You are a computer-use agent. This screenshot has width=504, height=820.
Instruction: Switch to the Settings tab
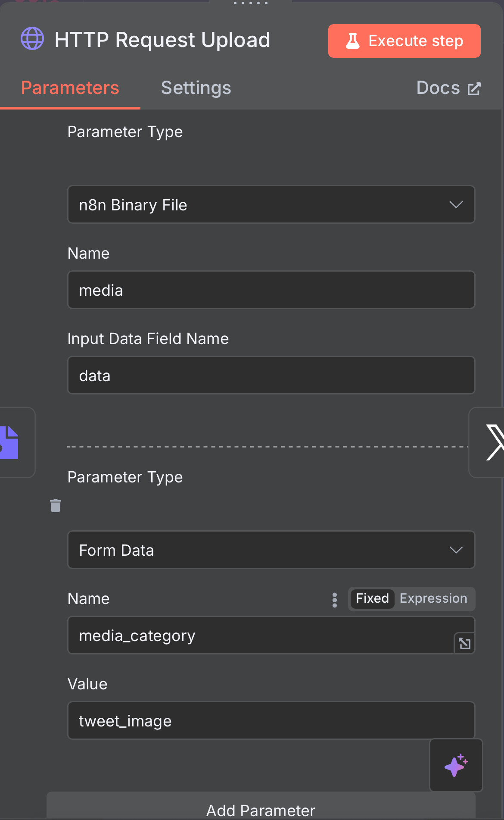point(196,88)
